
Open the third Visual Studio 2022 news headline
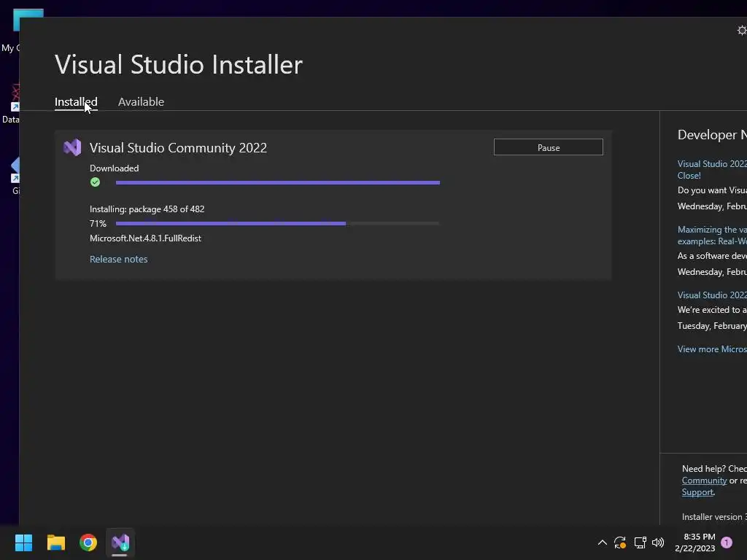click(x=712, y=295)
